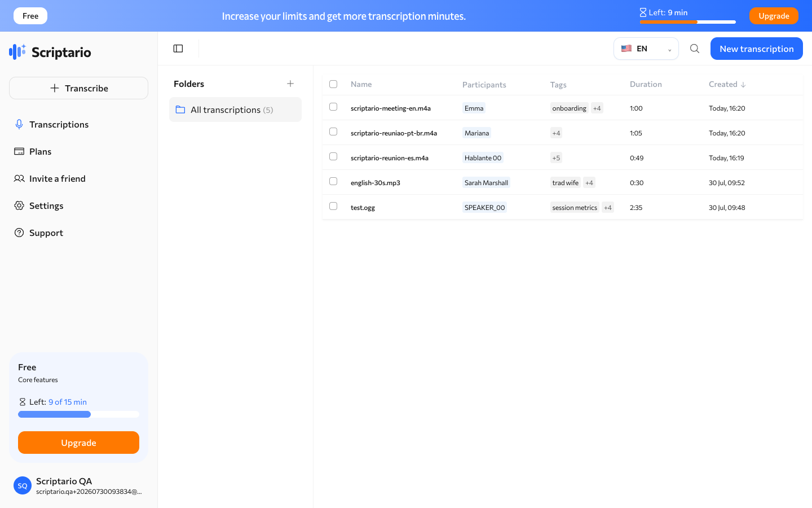
Task: Click the hourglass icon in top banner
Action: coord(643,12)
